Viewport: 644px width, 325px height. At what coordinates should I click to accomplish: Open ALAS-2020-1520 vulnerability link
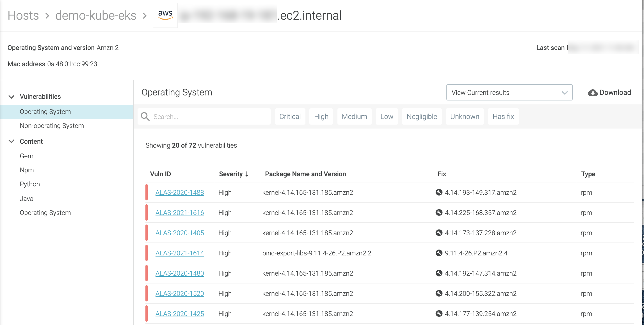[x=180, y=294]
